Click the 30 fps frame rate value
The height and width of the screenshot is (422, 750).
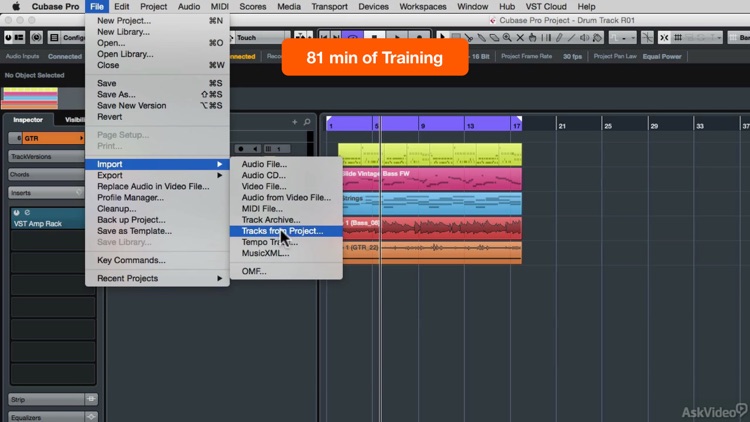[x=572, y=56]
